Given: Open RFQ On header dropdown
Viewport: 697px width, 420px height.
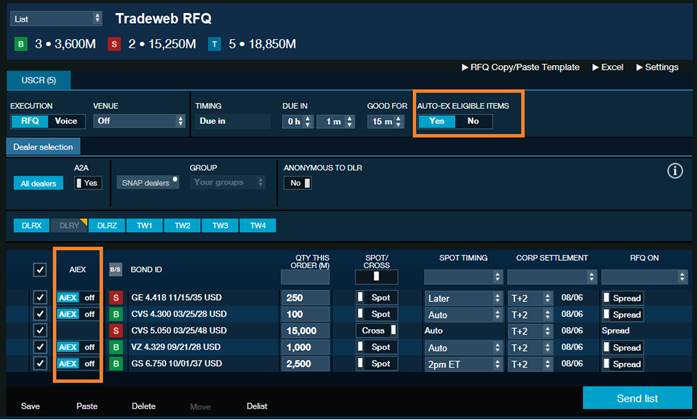Looking at the screenshot, I should pos(644,277).
